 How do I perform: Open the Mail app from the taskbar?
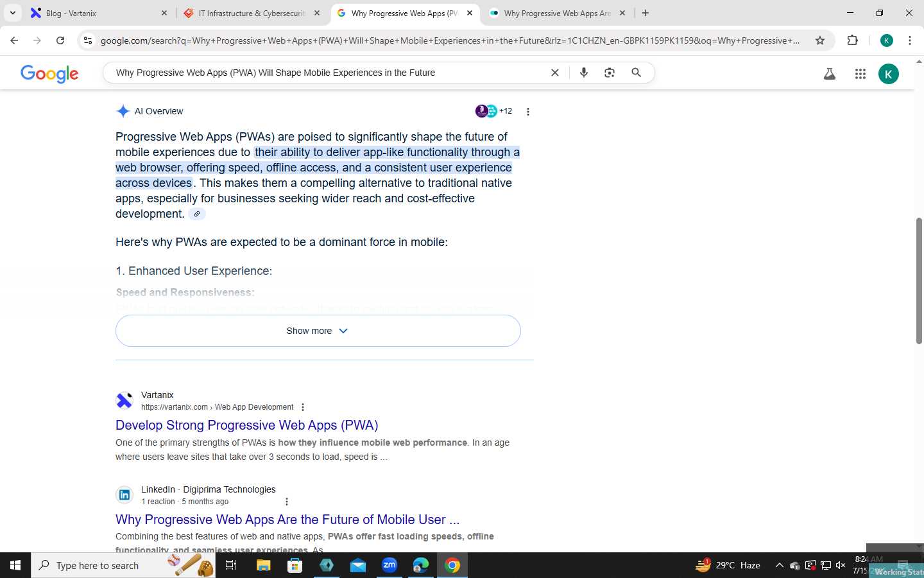(358, 565)
